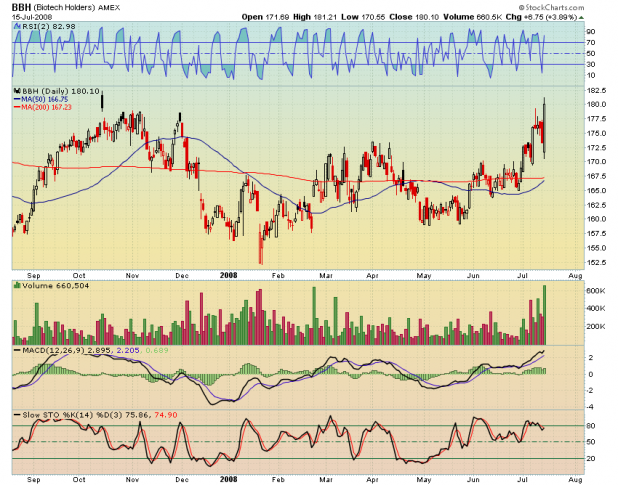Click the 80 mark on the stochastic axis
618x485 pixels.
coord(591,426)
